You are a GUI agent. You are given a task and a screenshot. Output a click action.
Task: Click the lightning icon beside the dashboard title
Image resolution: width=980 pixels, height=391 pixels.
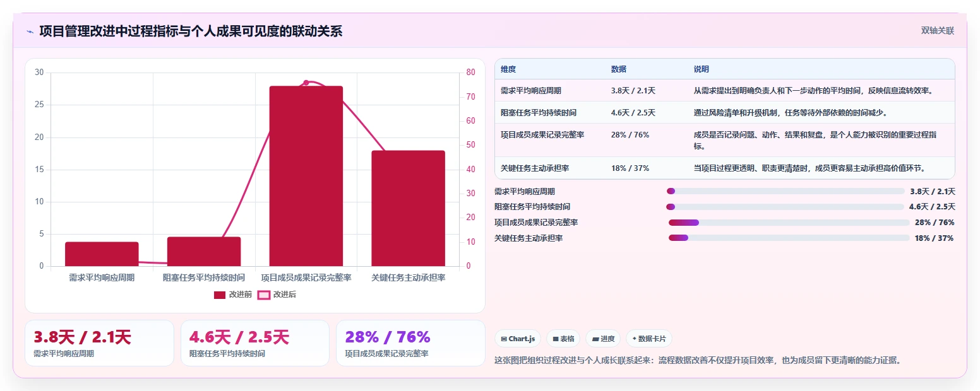pos(30,32)
